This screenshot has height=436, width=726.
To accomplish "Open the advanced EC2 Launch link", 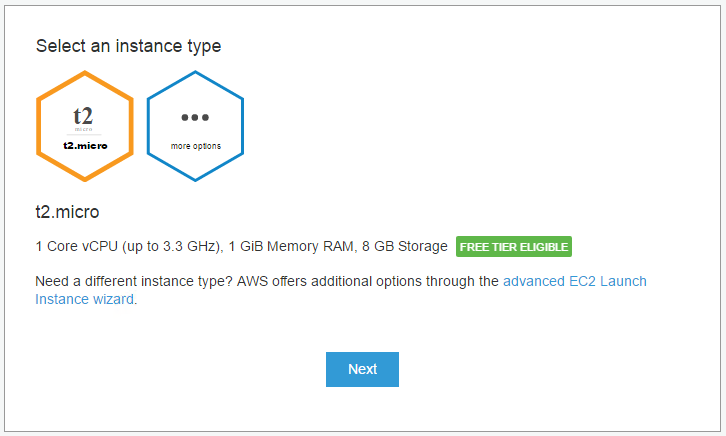I will pos(575,281).
